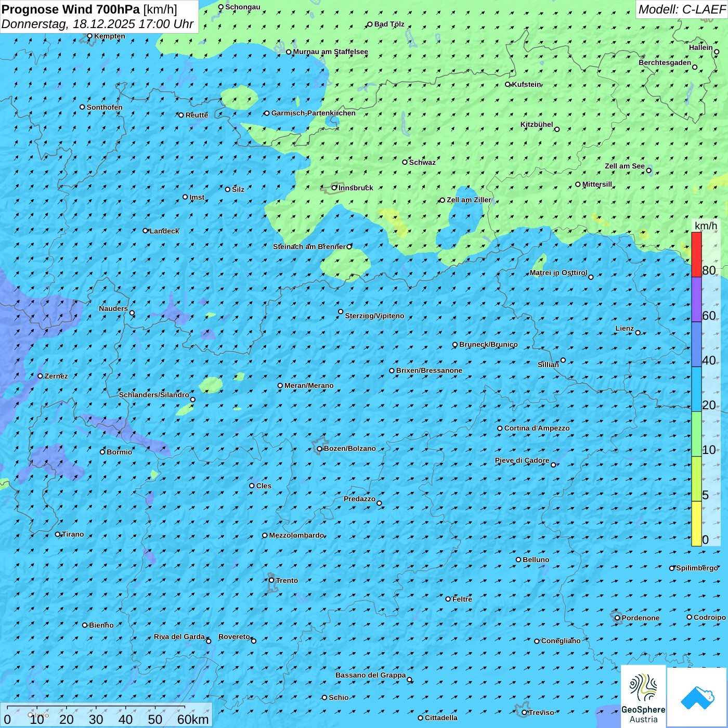Click the Bad Tölz city label

(x=389, y=24)
